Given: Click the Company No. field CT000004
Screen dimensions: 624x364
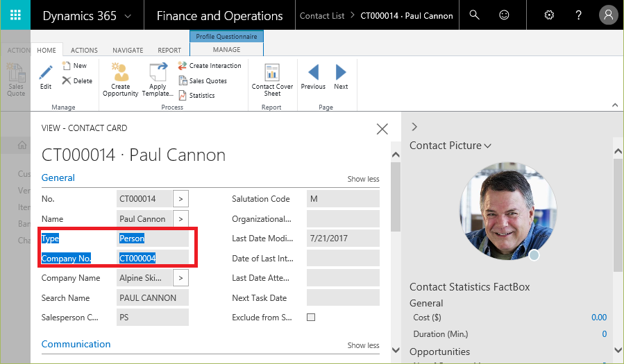Looking at the screenshot, I should pyautogui.click(x=153, y=259).
